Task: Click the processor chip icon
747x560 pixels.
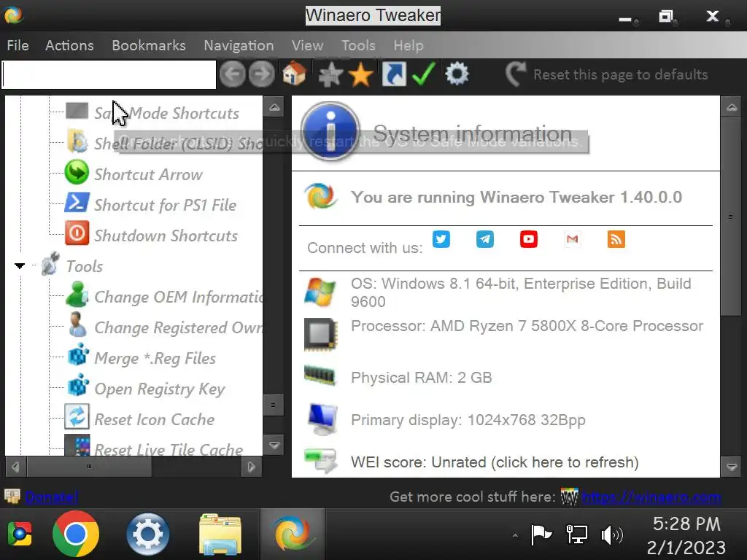Action: (321, 334)
